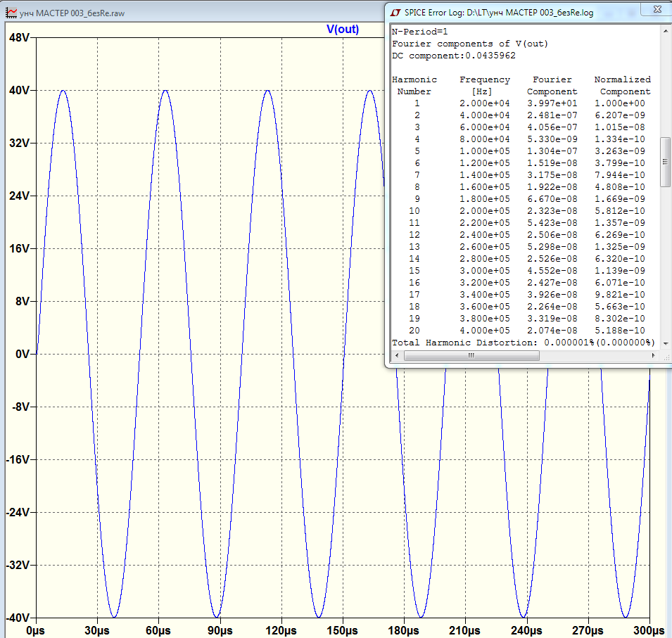This screenshot has height=638, width=672.
Task: Click the 300µs label on the time axis
Action: tap(648, 630)
